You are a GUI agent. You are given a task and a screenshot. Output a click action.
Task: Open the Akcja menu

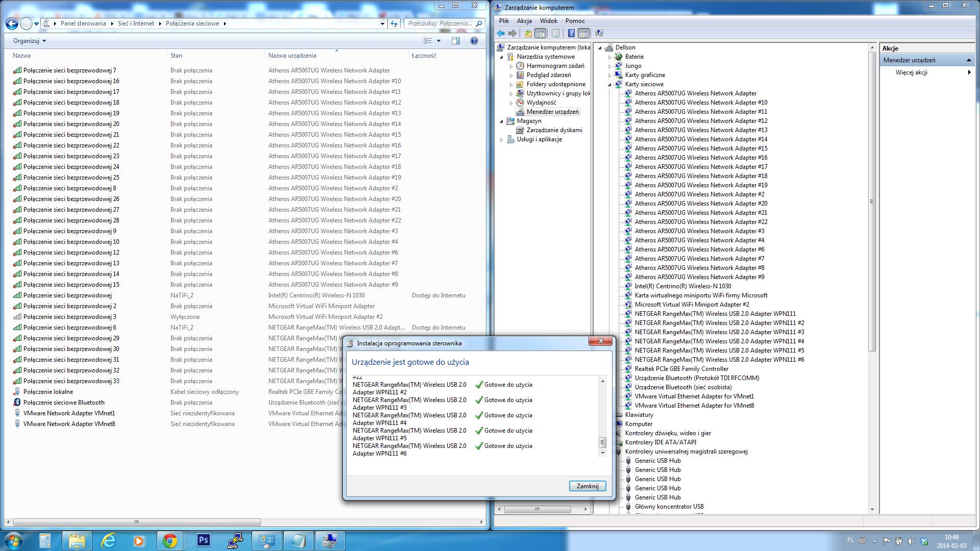[x=524, y=21]
